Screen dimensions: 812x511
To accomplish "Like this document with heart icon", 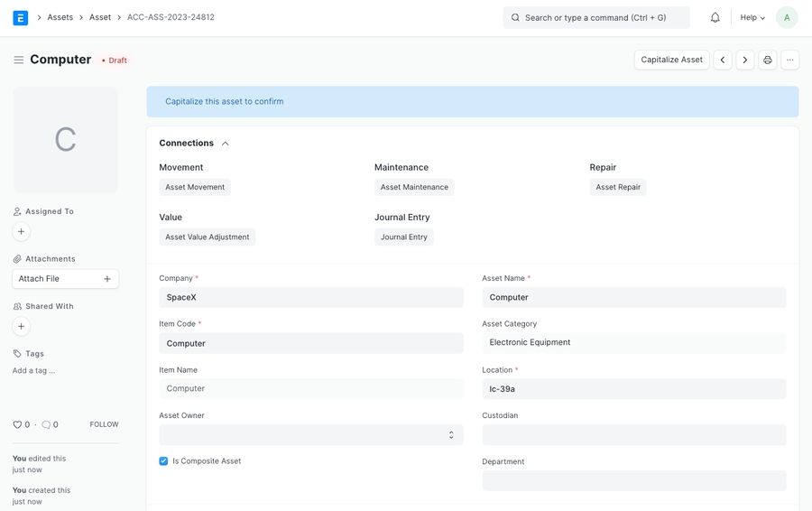I will click(17, 424).
